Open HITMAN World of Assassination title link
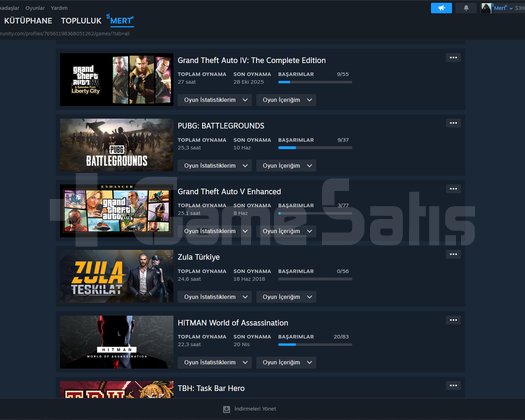525x420 pixels. tap(233, 323)
